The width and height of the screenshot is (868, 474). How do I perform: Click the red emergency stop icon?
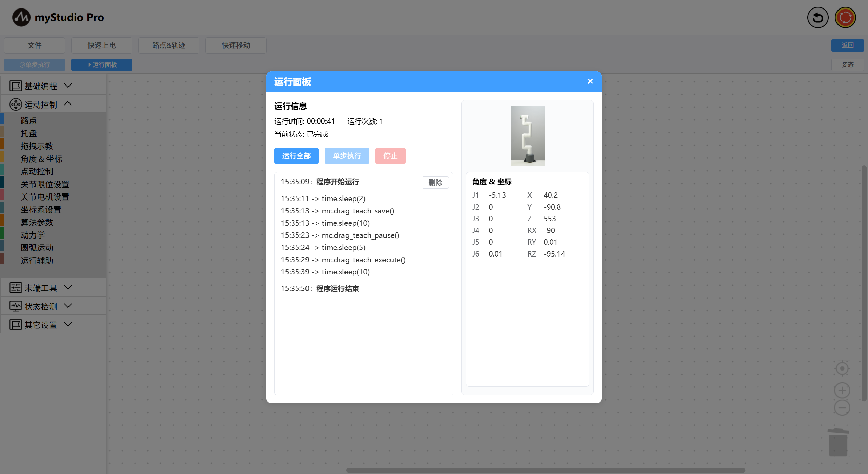[845, 18]
